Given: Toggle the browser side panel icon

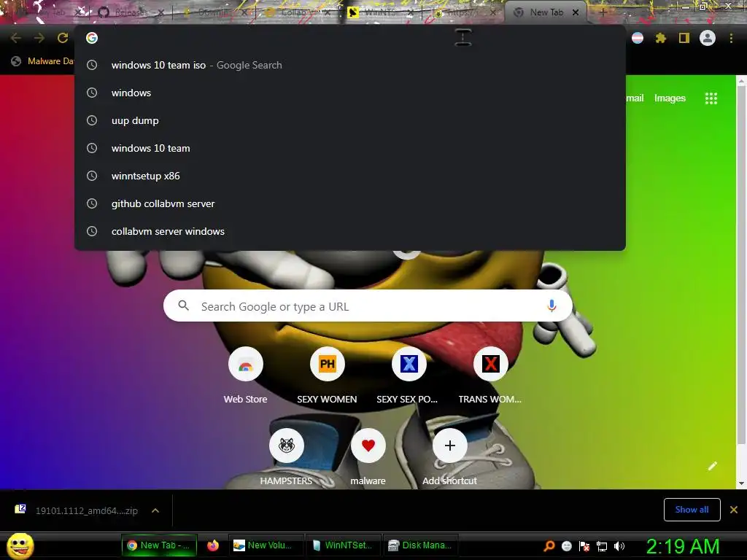Looking at the screenshot, I should [x=684, y=38].
